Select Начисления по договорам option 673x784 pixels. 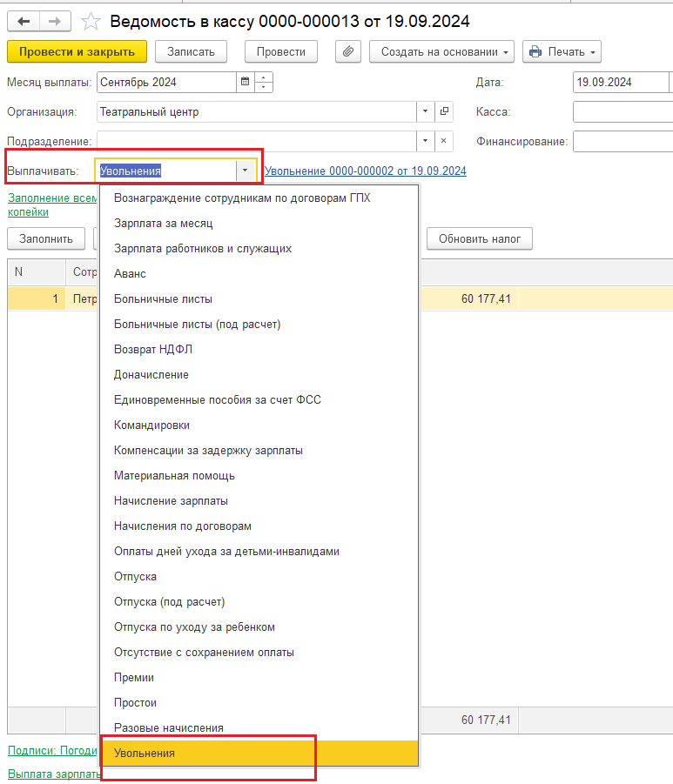[x=259, y=526]
